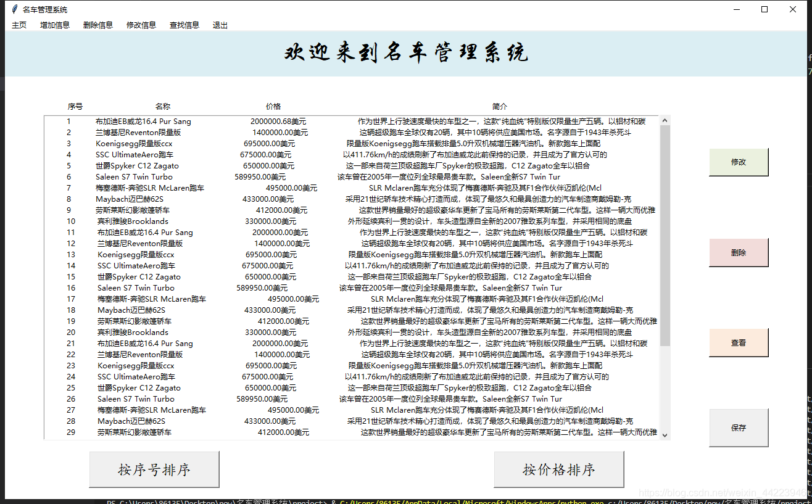Click the 名称 column header label

(x=163, y=107)
